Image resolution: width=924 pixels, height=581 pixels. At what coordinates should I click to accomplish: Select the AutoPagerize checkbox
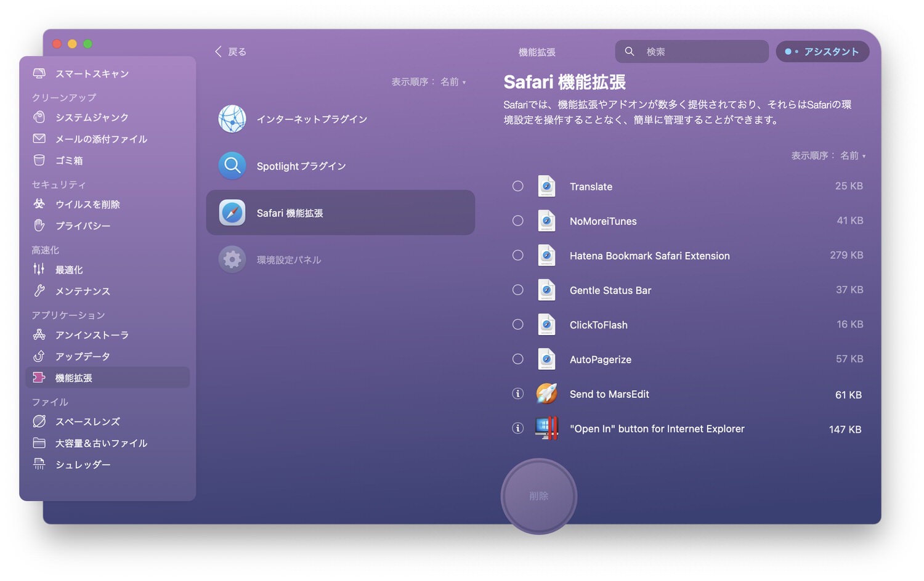pos(518,359)
